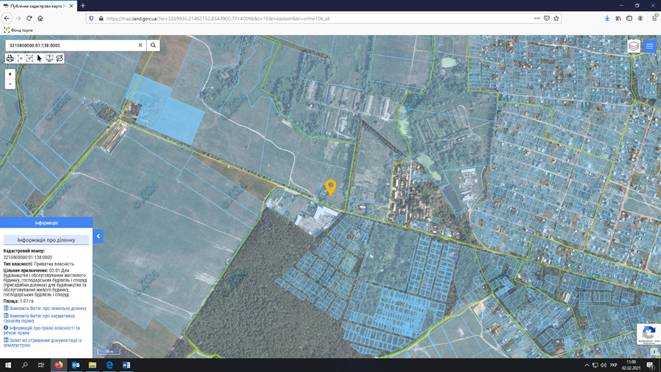
Task: Open the measure tool in map toolbar
Action: (x=20, y=58)
